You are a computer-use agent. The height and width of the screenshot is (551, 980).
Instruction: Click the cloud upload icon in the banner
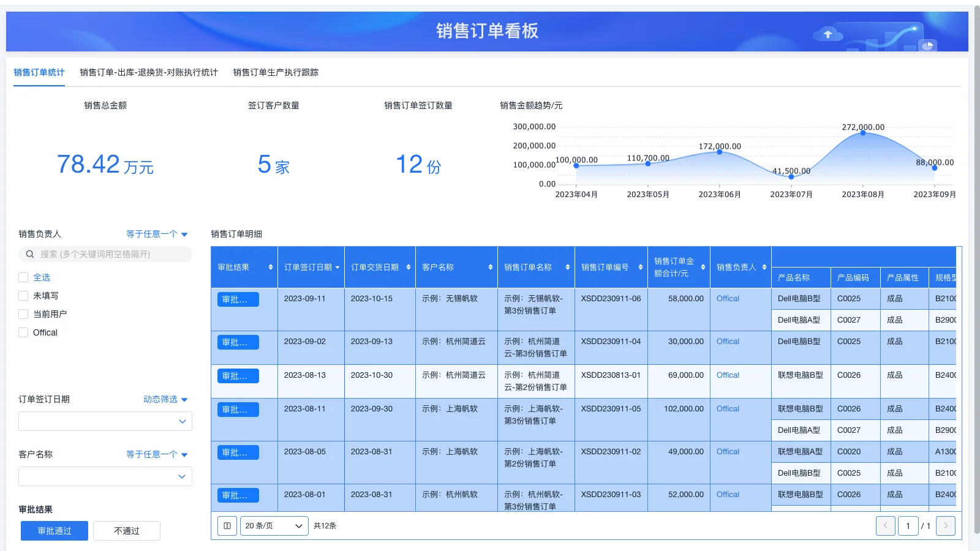point(828,35)
